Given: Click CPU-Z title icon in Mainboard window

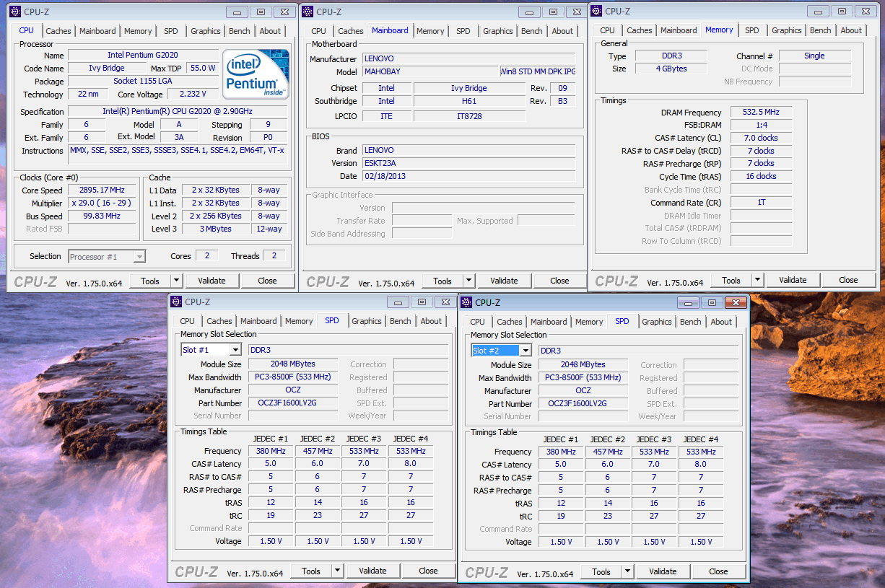Looking at the screenshot, I should (x=308, y=12).
